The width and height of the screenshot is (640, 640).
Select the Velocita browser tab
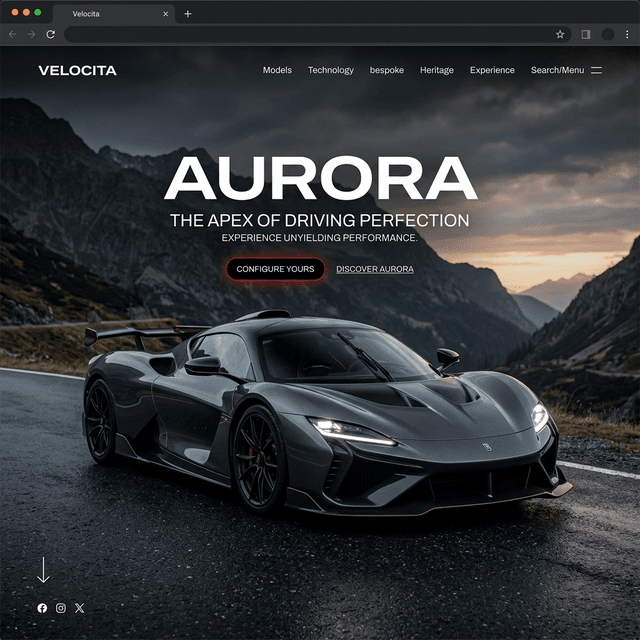click(114, 14)
